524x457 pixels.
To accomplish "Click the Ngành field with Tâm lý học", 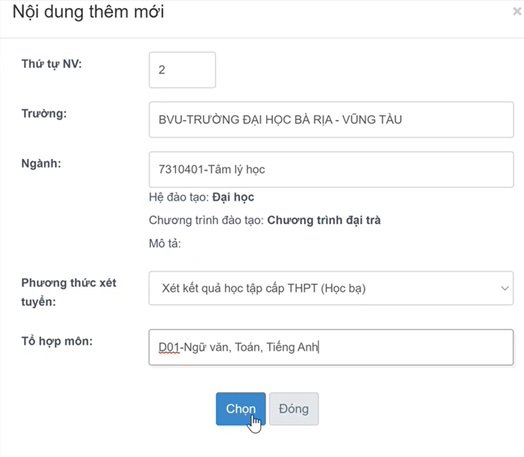I will tap(331, 169).
